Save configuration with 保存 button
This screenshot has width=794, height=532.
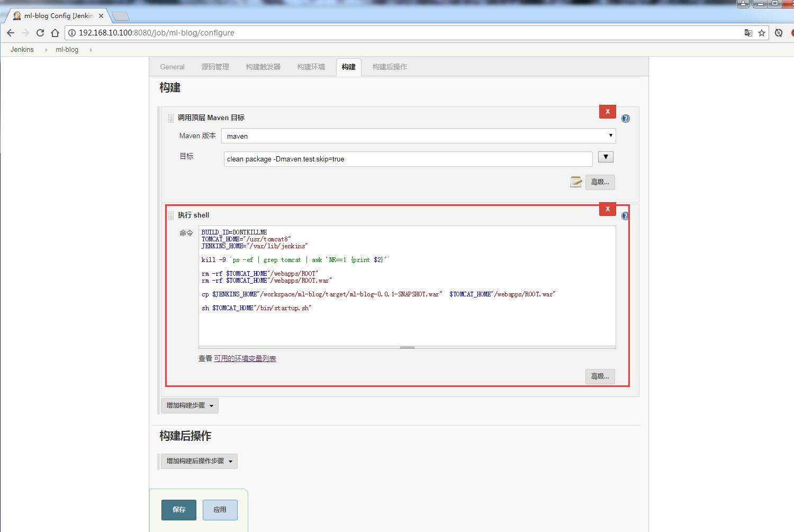(x=179, y=510)
